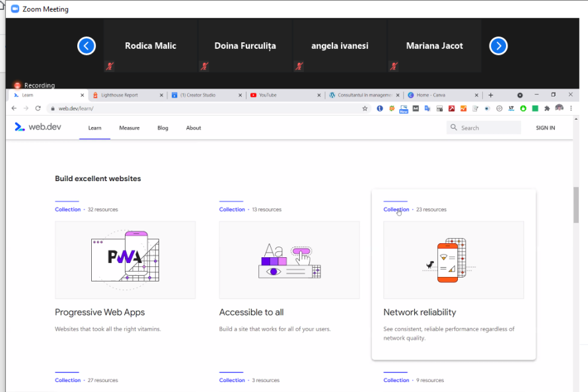Go to previous participants in Zoom gallery
This screenshot has width=588, height=392.
87,46
